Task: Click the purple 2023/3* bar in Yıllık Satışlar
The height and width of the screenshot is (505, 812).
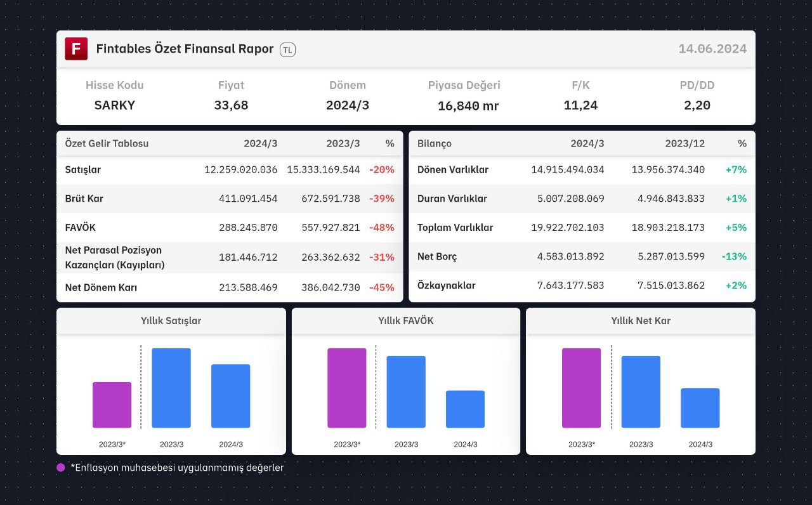Action: point(112,405)
